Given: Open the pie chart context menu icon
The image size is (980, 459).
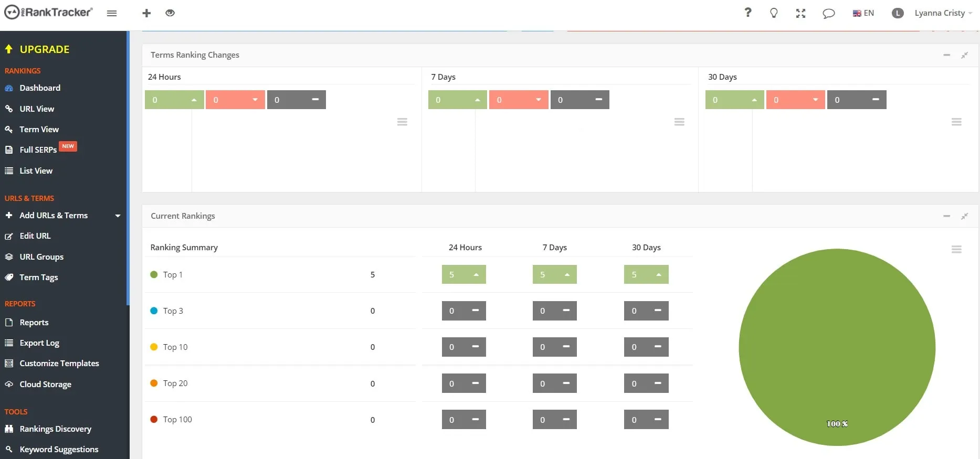Looking at the screenshot, I should (x=956, y=250).
